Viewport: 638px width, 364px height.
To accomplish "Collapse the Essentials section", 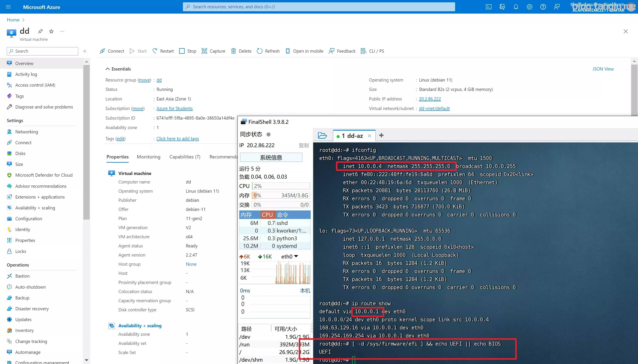I will pyautogui.click(x=108, y=69).
